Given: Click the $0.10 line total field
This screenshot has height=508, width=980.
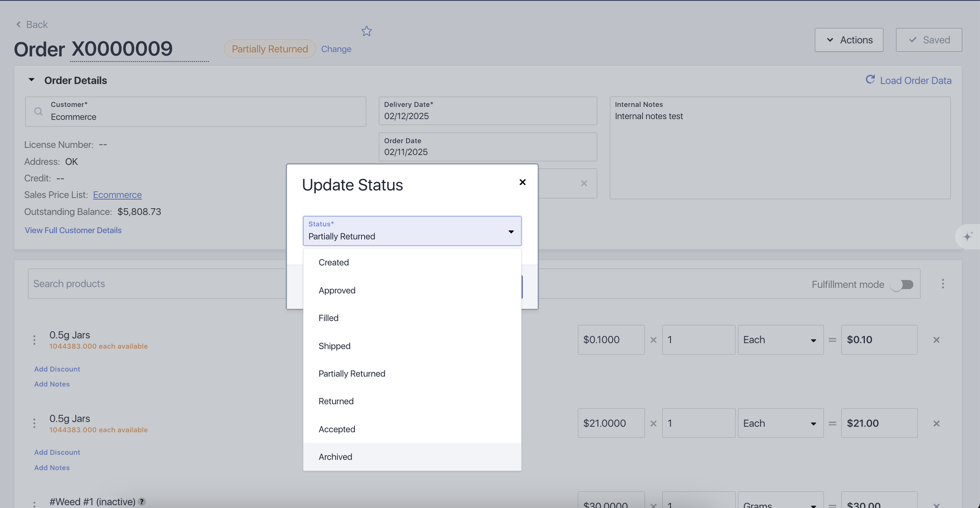Looking at the screenshot, I should 879,340.
